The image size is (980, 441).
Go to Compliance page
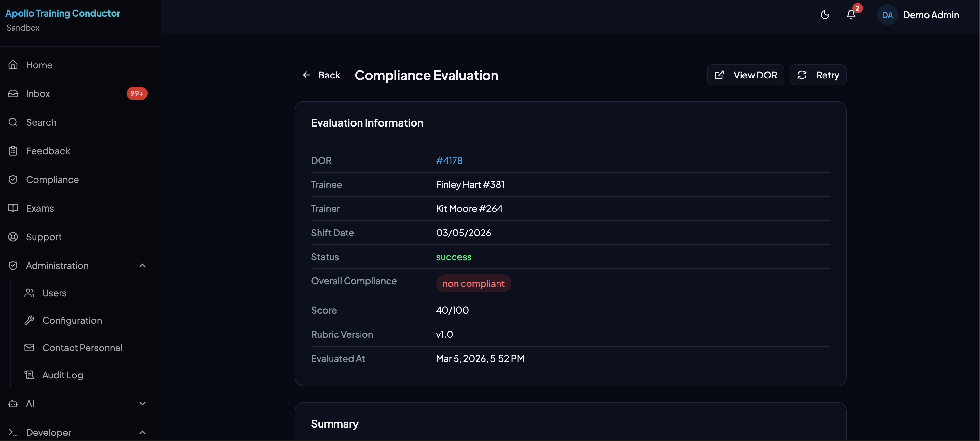78,179
